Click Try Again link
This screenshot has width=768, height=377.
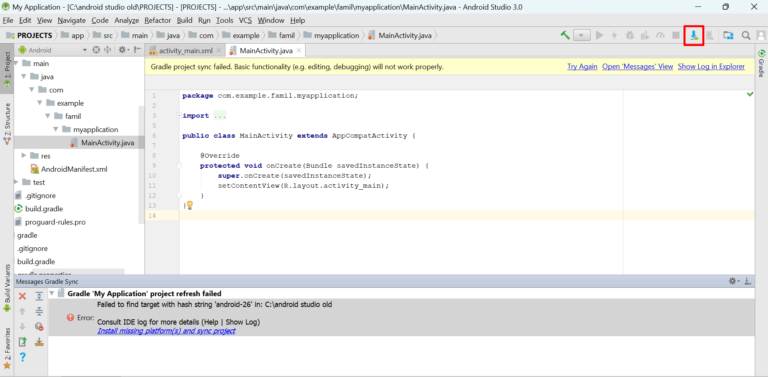point(582,67)
